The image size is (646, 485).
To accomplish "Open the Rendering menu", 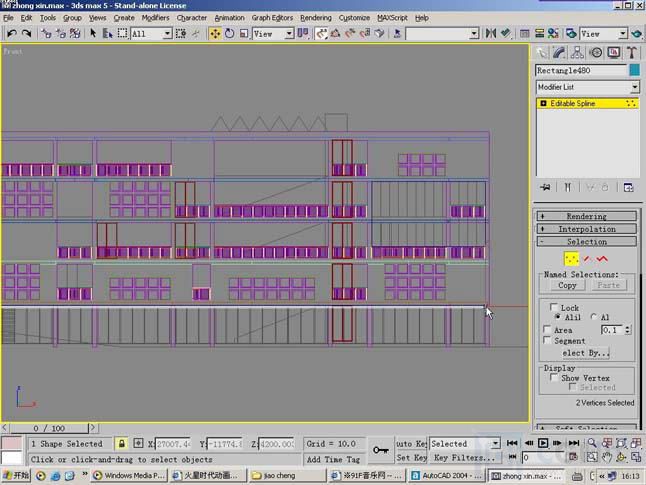I will tap(316, 18).
